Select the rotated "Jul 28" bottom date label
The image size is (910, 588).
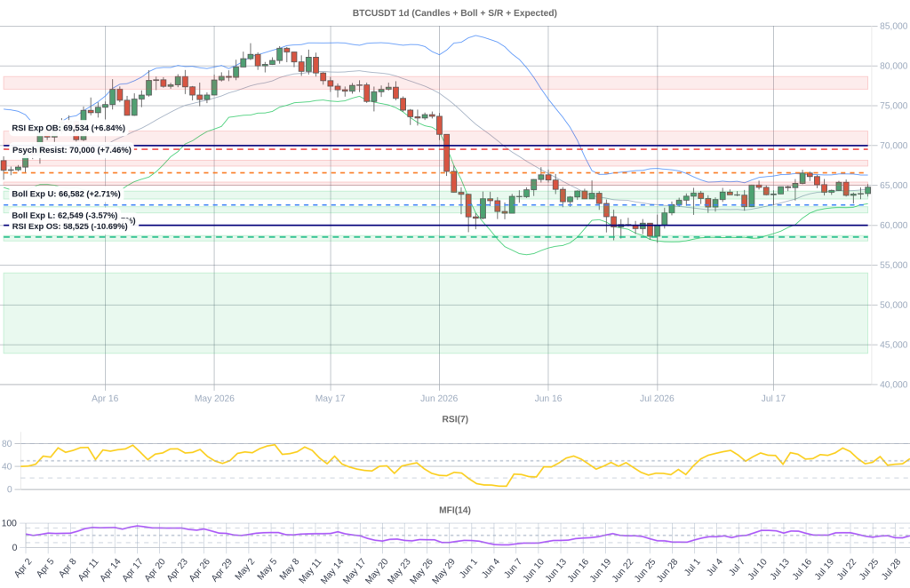pyautogui.click(x=890, y=570)
